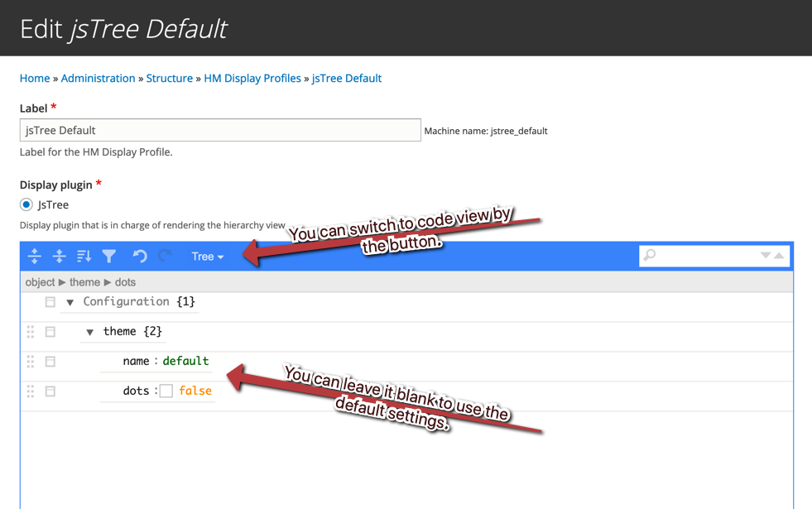
Task: Go to Home breadcrumb link
Action: [35, 78]
